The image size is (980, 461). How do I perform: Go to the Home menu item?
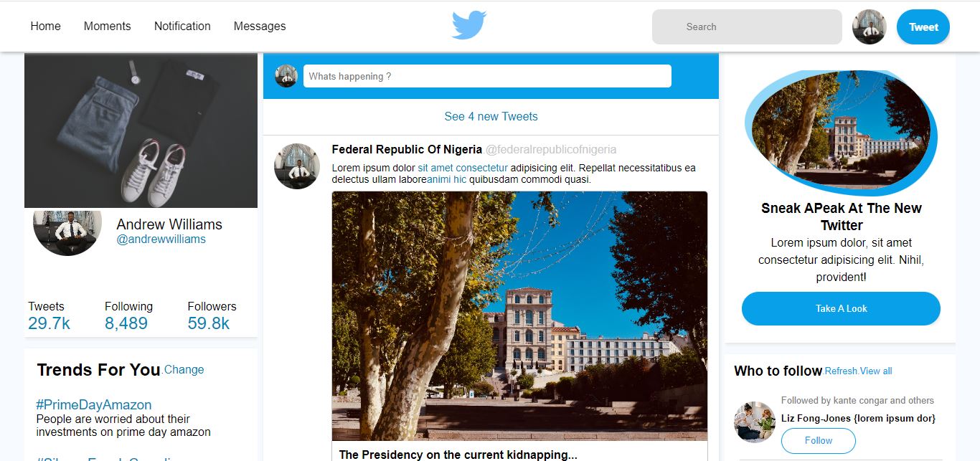[45, 26]
